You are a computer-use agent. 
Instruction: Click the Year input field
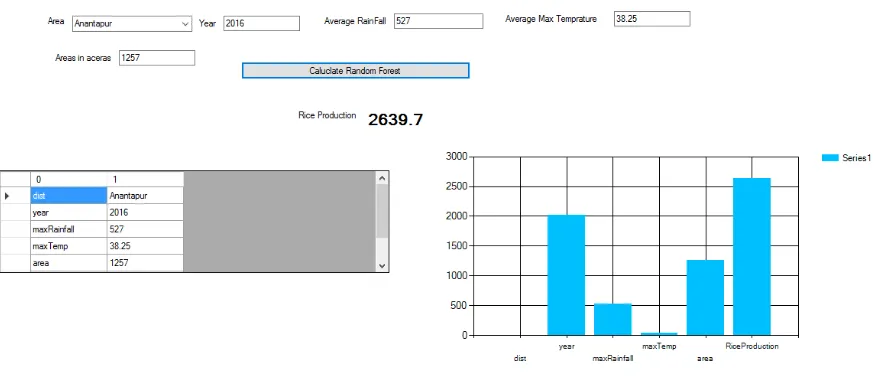pyautogui.click(x=261, y=23)
